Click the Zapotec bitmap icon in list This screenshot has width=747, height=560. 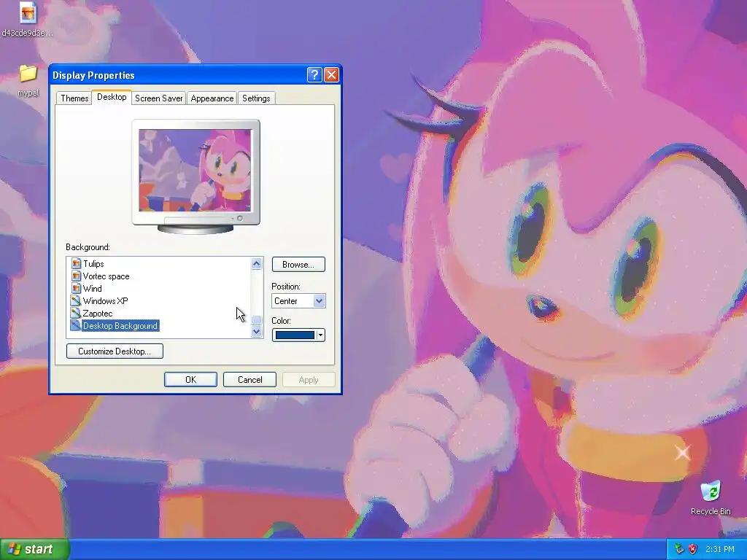pyautogui.click(x=76, y=313)
